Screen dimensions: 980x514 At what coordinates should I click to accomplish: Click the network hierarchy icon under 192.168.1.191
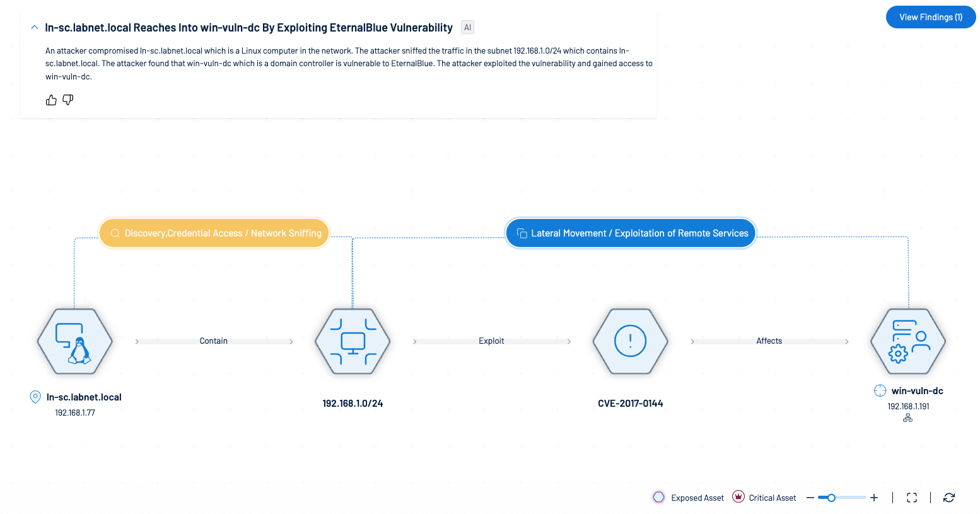(x=908, y=418)
